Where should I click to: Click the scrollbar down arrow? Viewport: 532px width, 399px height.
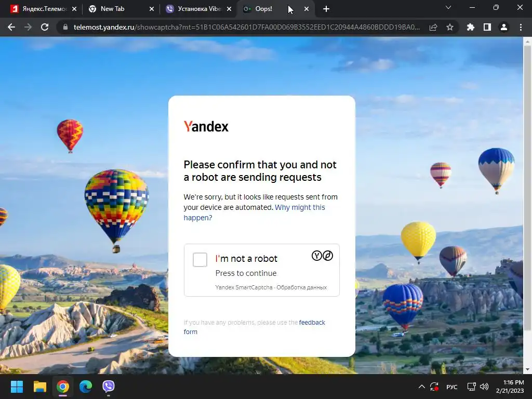527,369
